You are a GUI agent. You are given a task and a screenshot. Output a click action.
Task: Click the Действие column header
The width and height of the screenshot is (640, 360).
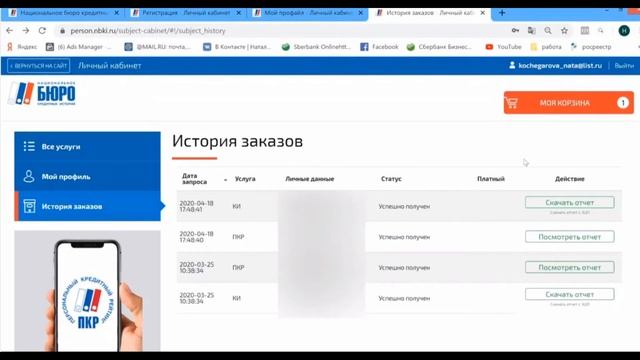569,179
